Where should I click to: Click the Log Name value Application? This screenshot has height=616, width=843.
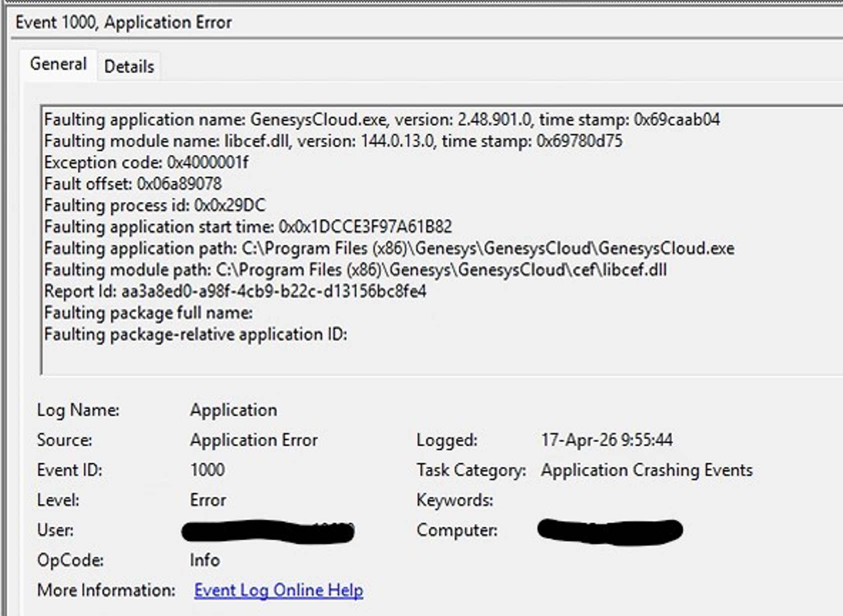pyautogui.click(x=233, y=410)
